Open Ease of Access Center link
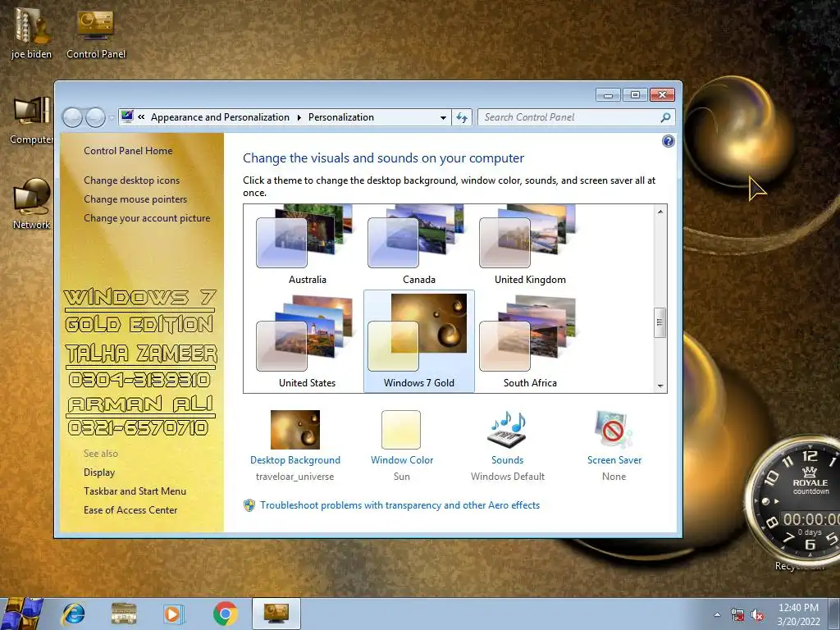Screen dimensions: 840x630 pos(130,510)
